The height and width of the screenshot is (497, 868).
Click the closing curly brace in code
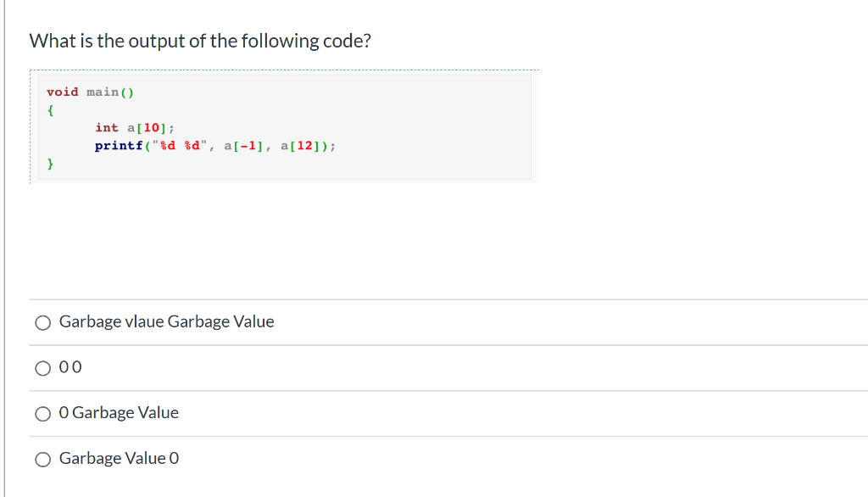click(x=51, y=165)
